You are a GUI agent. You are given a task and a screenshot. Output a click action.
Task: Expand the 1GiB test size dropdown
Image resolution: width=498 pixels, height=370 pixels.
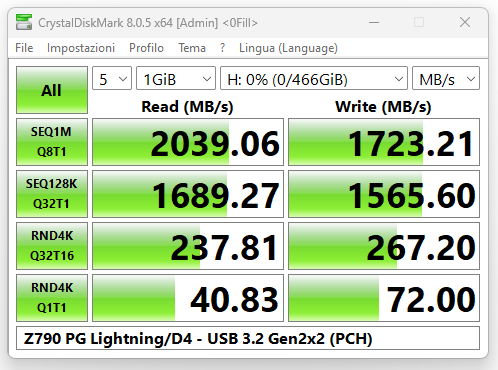tap(176, 78)
